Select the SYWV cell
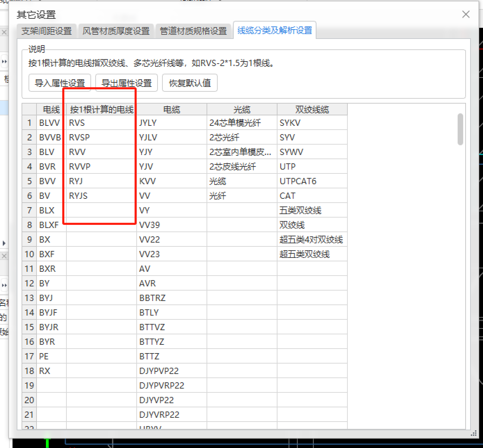This screenshot has height=448, width=483. [x=312, y=152]
